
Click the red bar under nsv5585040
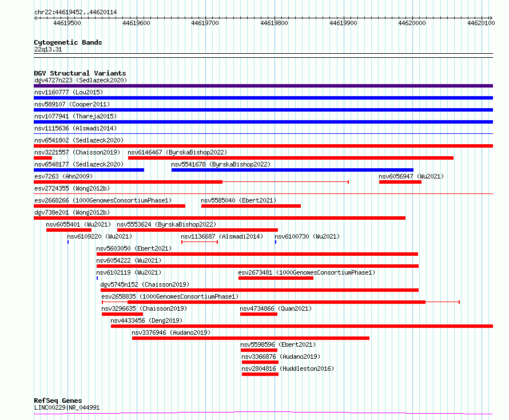point(251,206)
